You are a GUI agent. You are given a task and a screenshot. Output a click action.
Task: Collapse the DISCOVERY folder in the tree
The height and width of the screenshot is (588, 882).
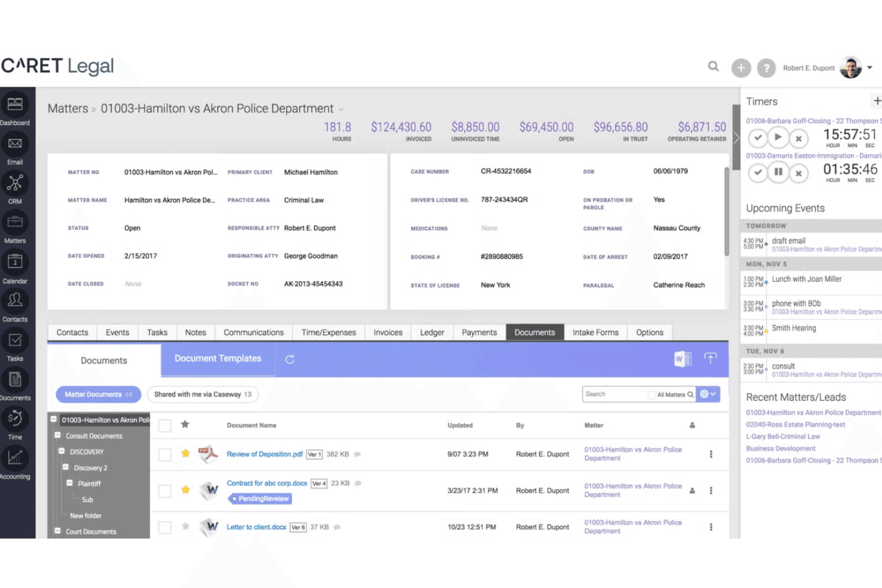click(x=61, y=451)
